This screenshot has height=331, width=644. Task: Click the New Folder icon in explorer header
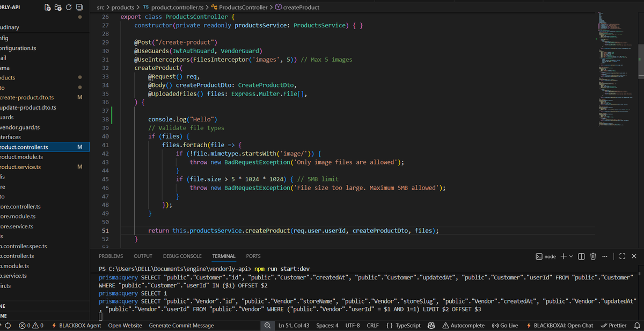[x=58, y=7]
